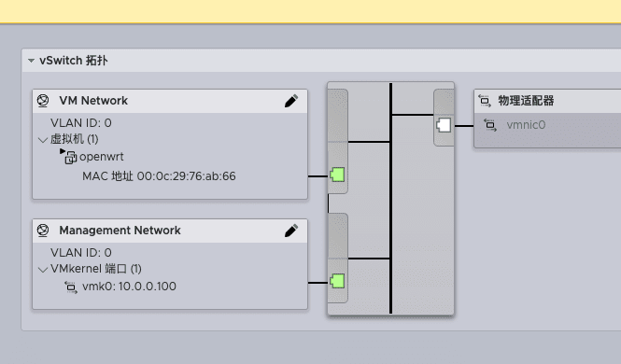Click the physical adapters header icon

(485, 101)
